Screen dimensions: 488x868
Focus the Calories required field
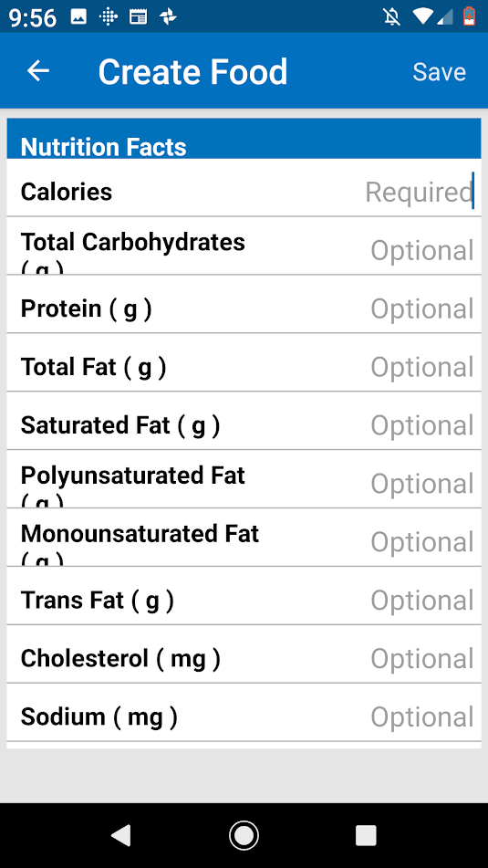coord(244,188)
